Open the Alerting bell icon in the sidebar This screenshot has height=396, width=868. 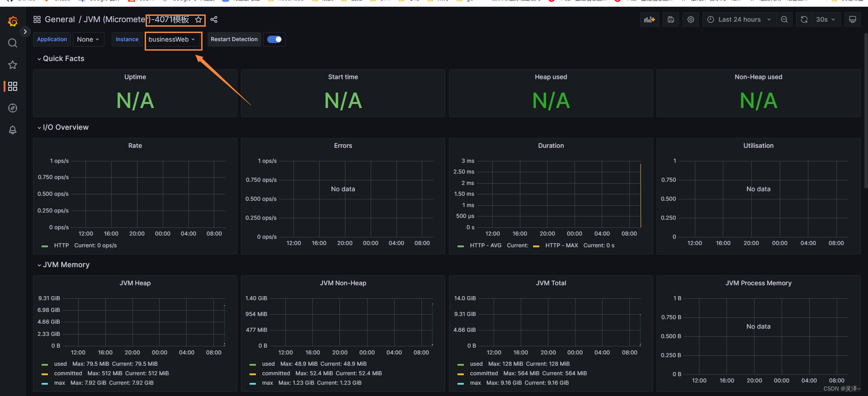(x=13, y=130)
